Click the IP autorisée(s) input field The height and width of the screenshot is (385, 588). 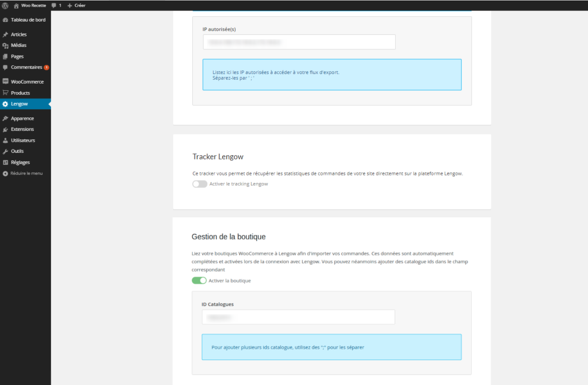tap(299, 42)
